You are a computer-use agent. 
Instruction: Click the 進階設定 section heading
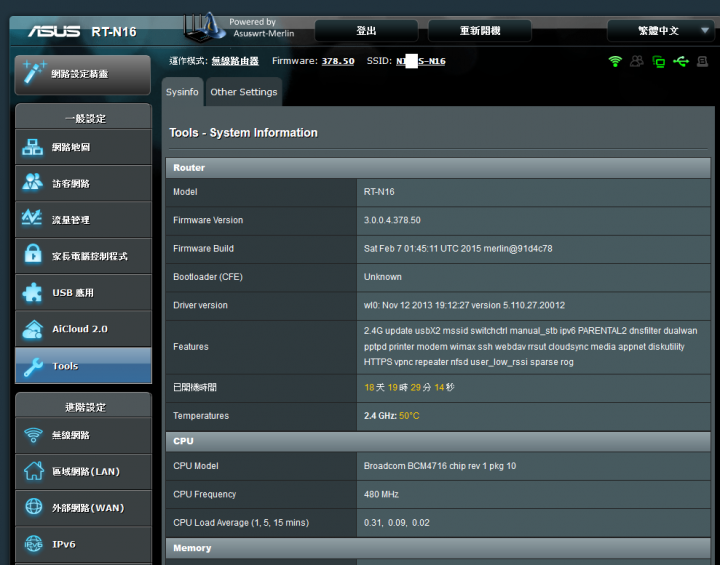tap(85, 407)
